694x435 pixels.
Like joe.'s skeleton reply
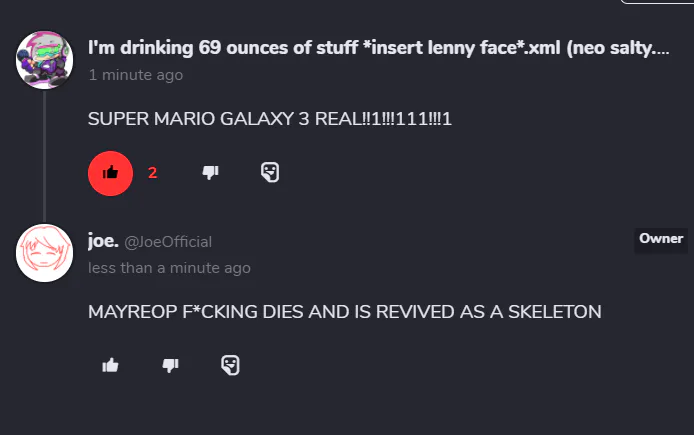(110, 365)
